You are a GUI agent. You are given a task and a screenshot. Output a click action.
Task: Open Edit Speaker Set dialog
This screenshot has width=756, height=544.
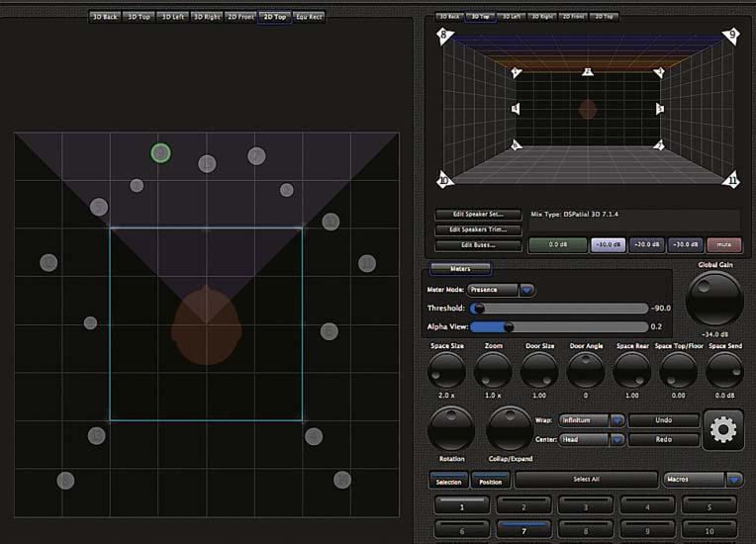[478, 214]
